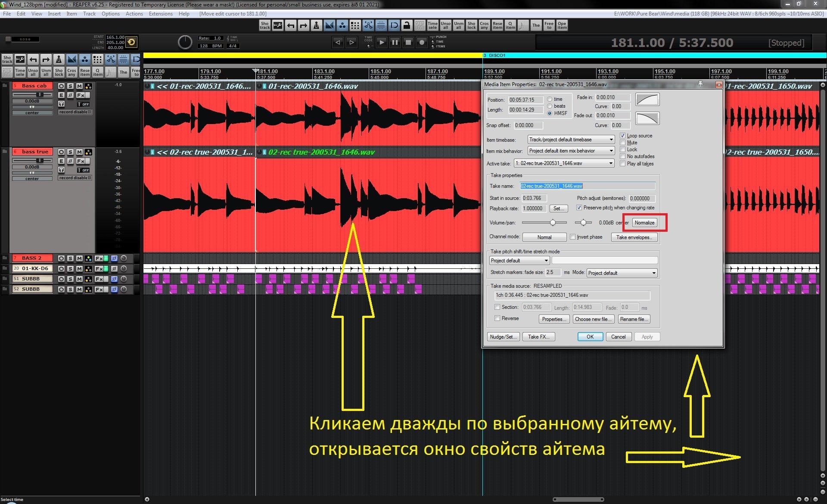827x504 pixels.
Task: Click the Normalize button
Action: [644, 223]
